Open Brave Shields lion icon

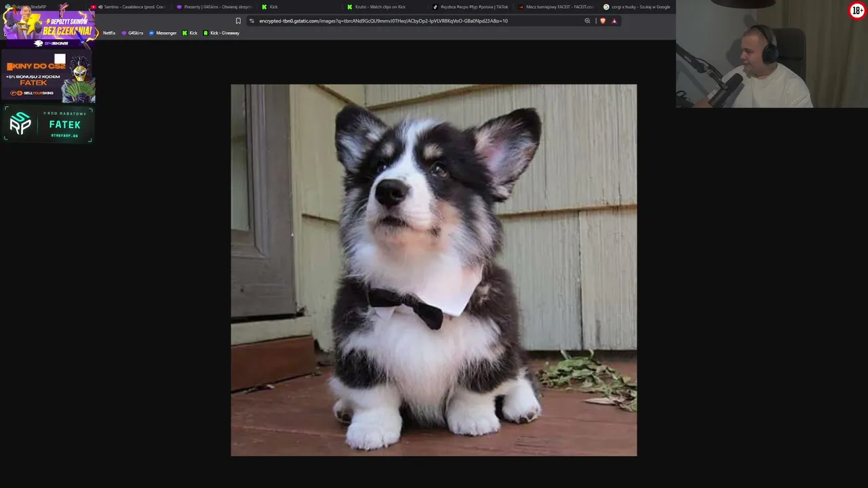[603, 21]
